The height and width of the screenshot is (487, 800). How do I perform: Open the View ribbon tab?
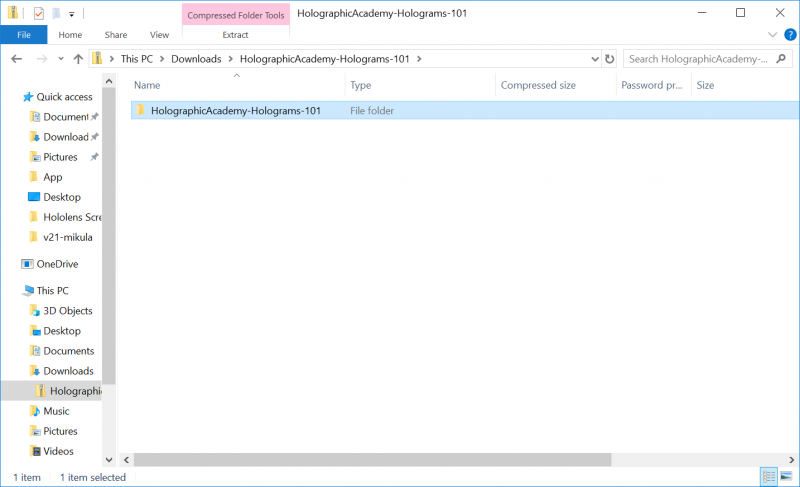(159, 35)
